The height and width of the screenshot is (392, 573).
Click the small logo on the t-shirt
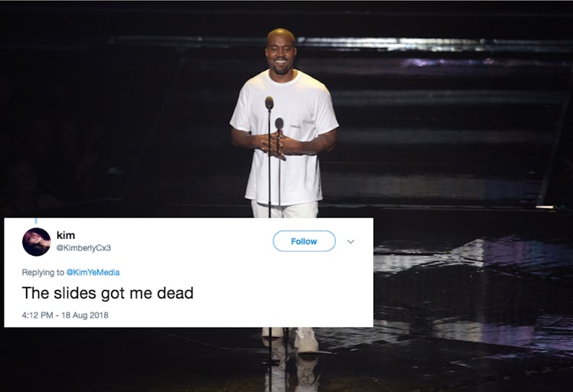coord(295,126)
